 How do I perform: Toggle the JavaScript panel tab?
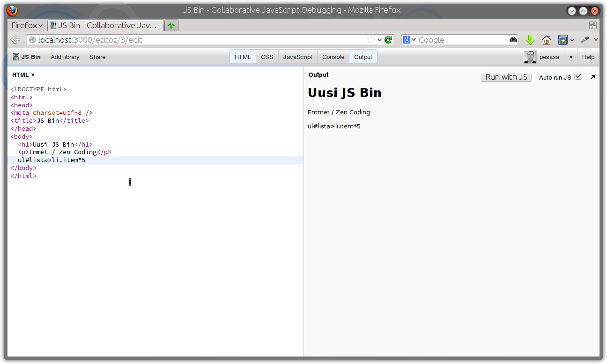coord(297,57)
